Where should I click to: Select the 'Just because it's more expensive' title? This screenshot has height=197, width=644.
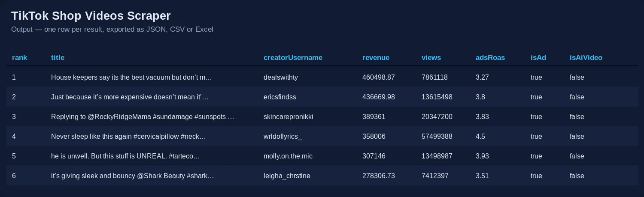pyautogui.click(x=130, y=97)
